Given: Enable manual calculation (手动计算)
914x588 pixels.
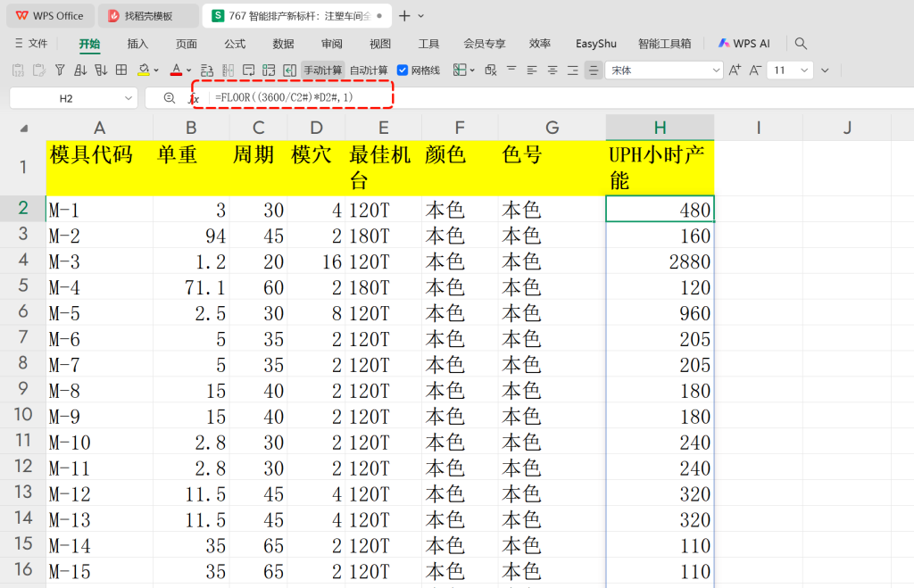Looking at the screenshot, I should 322,70.
